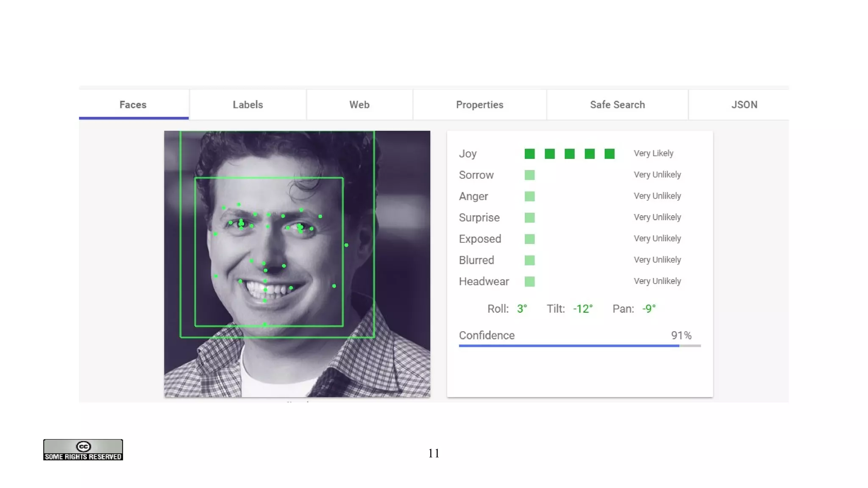The width and height of the screenshot is (868, 488).
Task: Click the 91% confidence value
Action: tap(681, 335)
